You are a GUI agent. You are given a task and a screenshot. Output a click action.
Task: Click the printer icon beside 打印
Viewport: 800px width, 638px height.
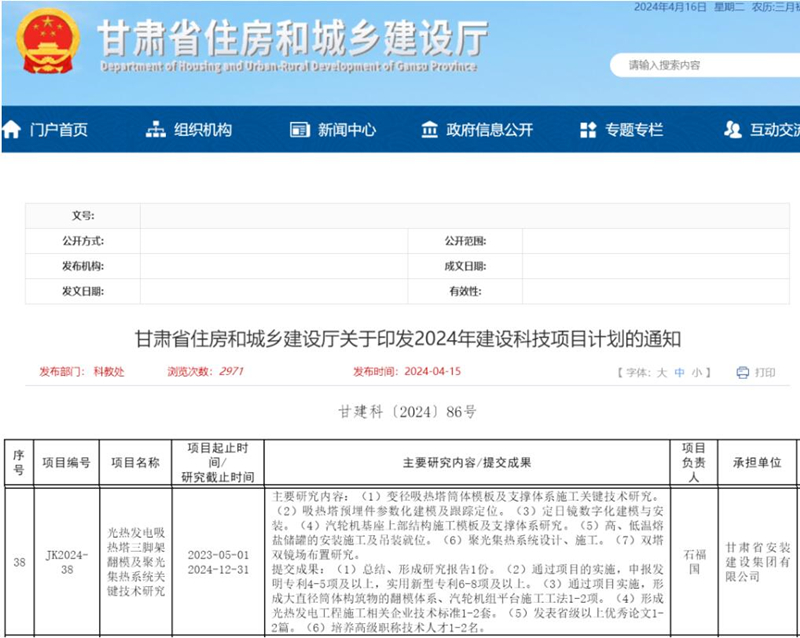coord(742,372)
